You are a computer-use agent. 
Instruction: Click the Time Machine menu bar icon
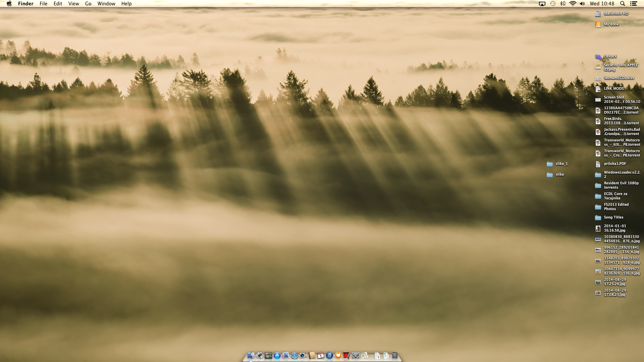pyautogui.click(x=553, y=4)
